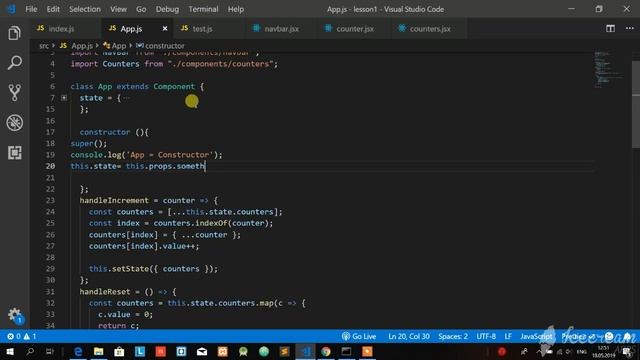
Task: Open Windows taskbar search
Action: coord(30,351)
